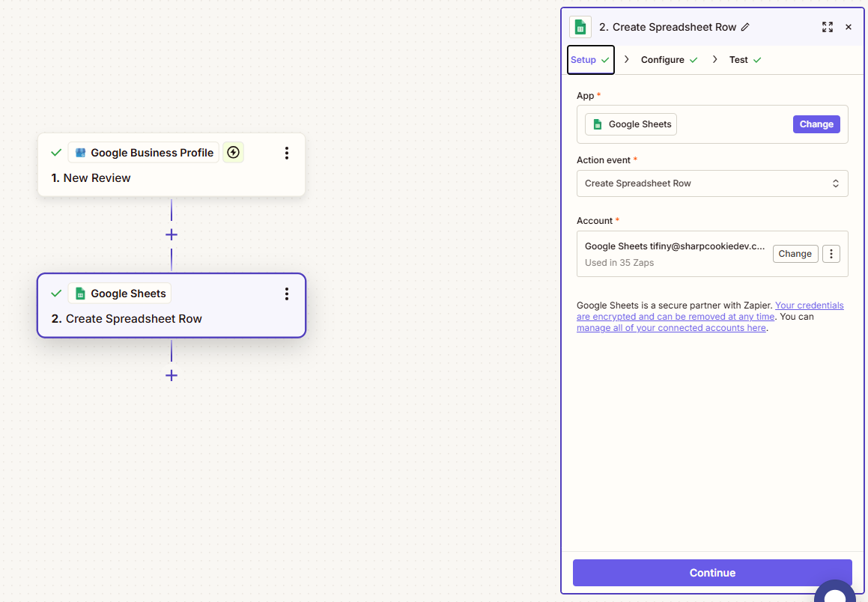868x602 pixels.
Task: Click the green checkmark on New Review step
Action: coord(56,153)
